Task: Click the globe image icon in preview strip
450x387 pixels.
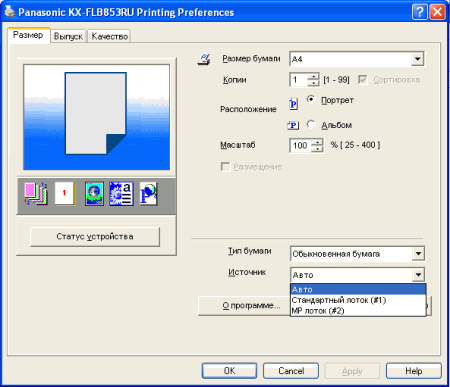Action: 94,194
